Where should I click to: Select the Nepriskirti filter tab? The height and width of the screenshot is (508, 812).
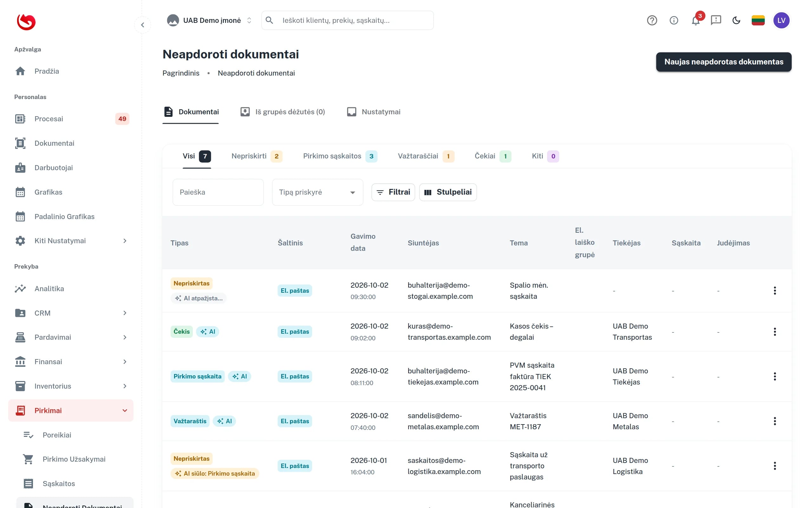(257, 156)
